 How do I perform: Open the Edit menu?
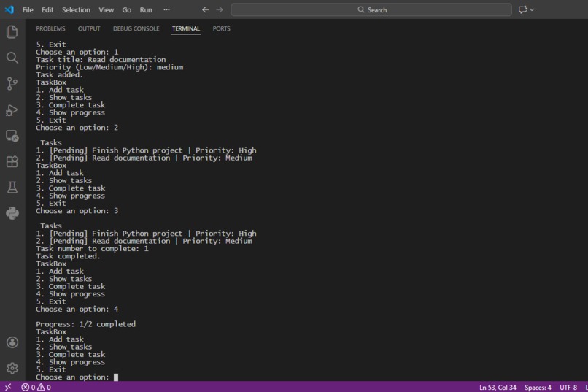coord(47,10)
